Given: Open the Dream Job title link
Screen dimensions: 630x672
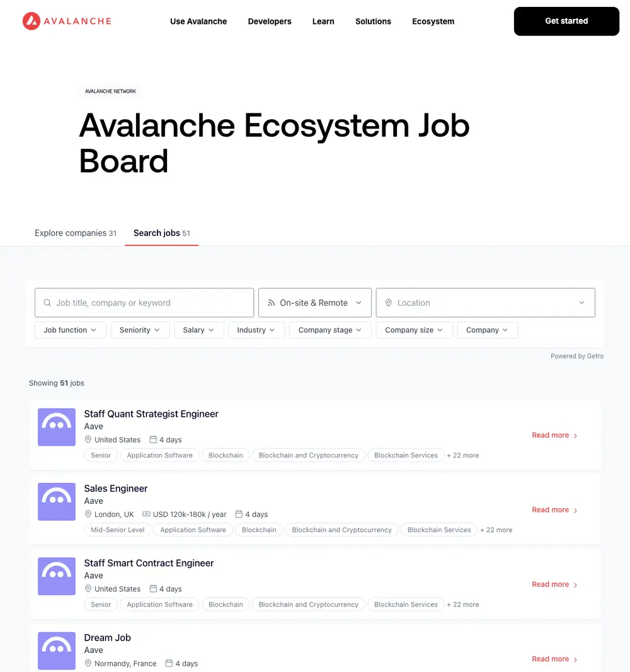Looking at the screenshot, I should 108,637.
